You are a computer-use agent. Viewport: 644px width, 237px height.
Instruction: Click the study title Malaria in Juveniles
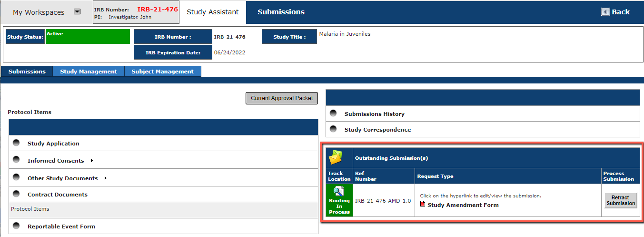tap(345, 34)
